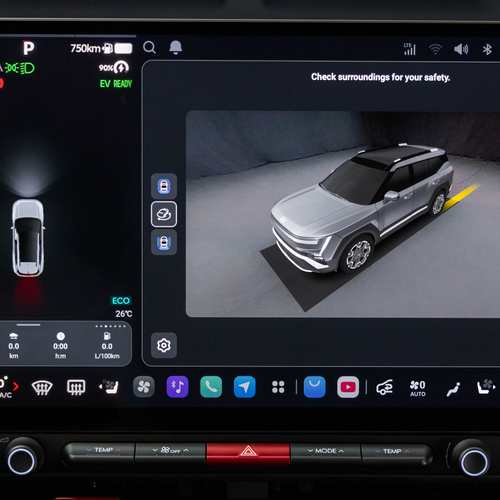Raise left TEMP with red up arrow
This screenshot has height=500, width=500.
point(118,450)
